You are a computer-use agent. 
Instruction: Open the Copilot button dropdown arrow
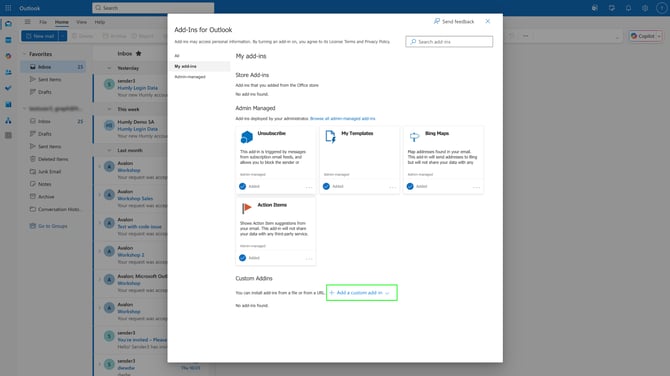pos(659,36)
